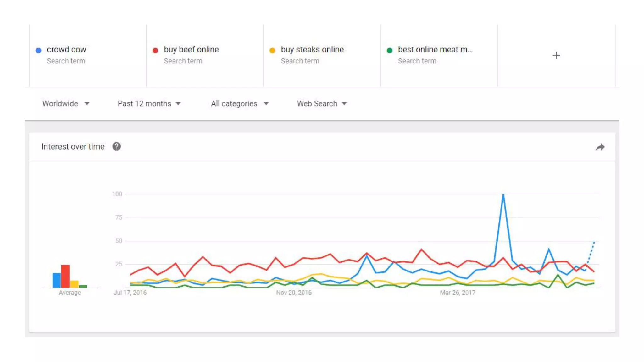Open the Past 12 months time dropdown
644x362 pixels.
tap(149, 104)
